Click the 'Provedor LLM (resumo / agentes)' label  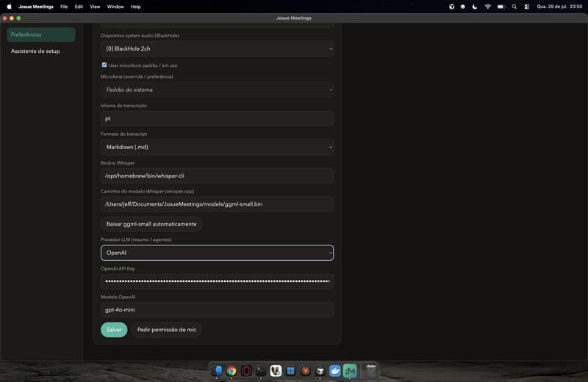136,239
